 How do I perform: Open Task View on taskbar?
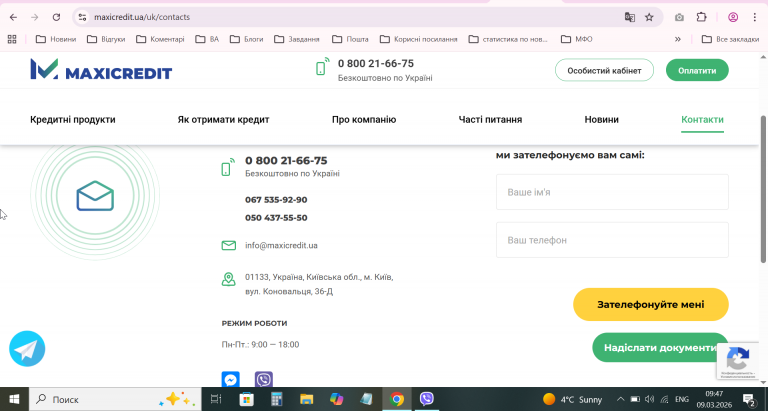[216, 399]
